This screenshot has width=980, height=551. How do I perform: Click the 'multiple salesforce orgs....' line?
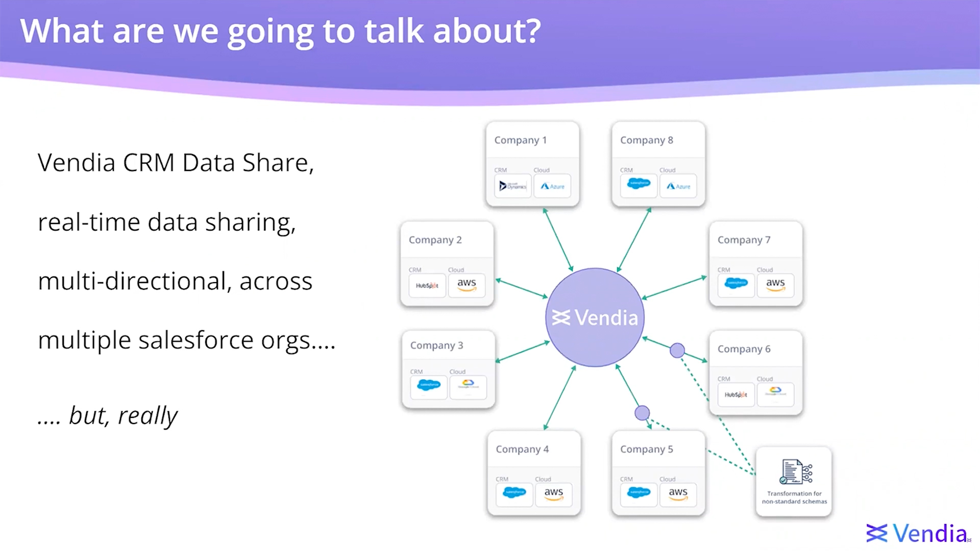coord(187,341)
